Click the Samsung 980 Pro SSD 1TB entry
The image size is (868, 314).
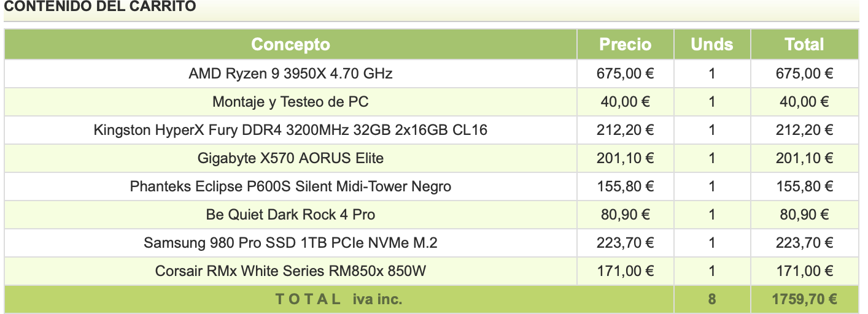click(x=290, y=243)
